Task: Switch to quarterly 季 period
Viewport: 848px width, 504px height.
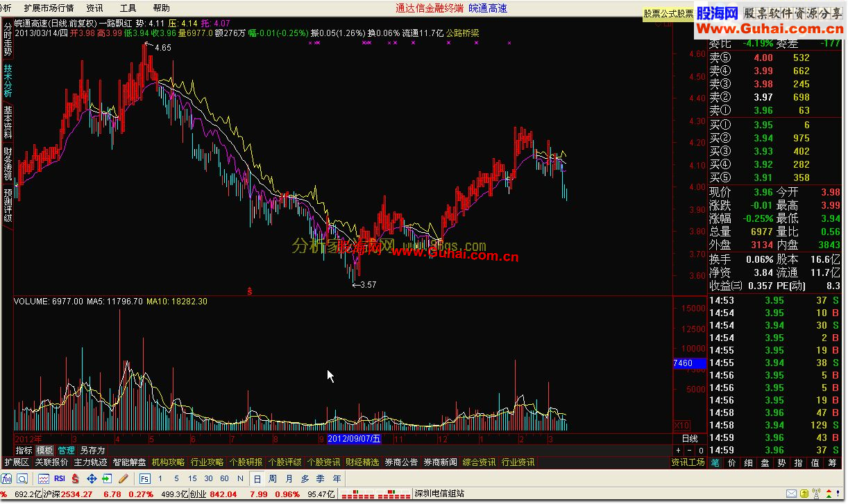Action: pyautogui.click(x=321, y=478)
